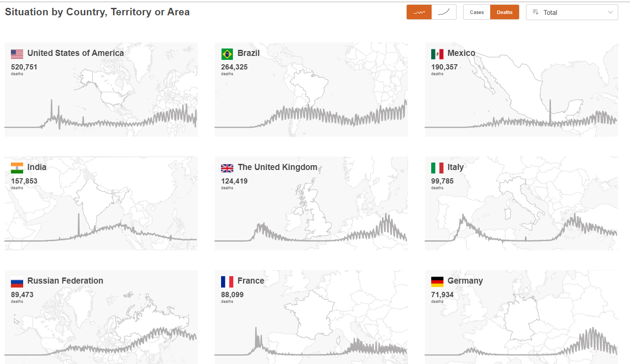Click the India flag icon
Viewport: 630px width, 364px height.
tap(17, 168)
